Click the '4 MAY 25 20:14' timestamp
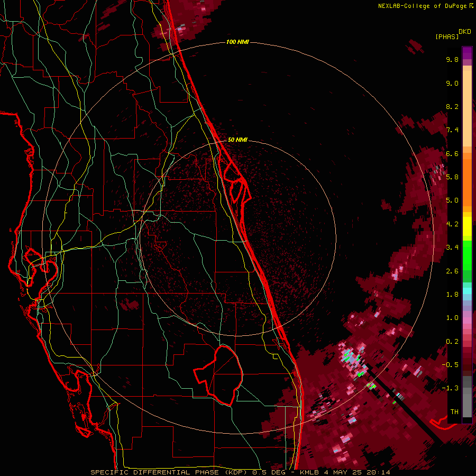Screen dimensions: 476x476 pos(357,472)
